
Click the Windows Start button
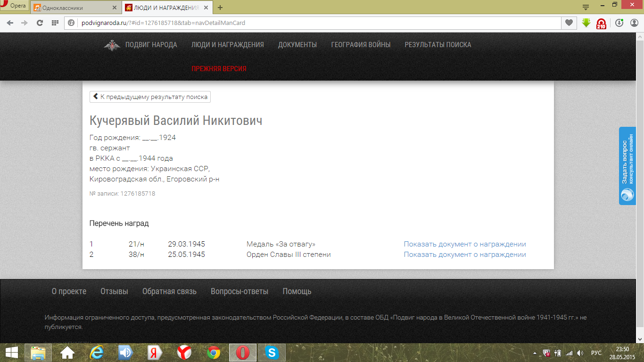[x=12, y=353]
